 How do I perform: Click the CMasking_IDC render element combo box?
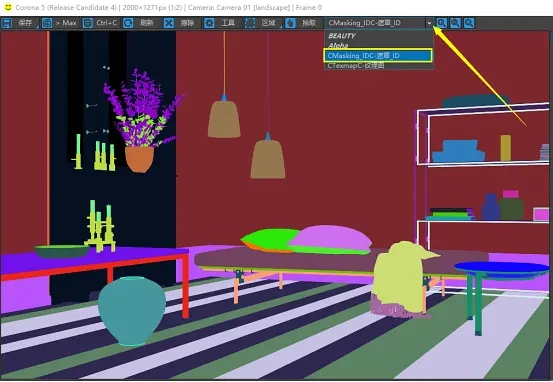click(x=378, y=23)
